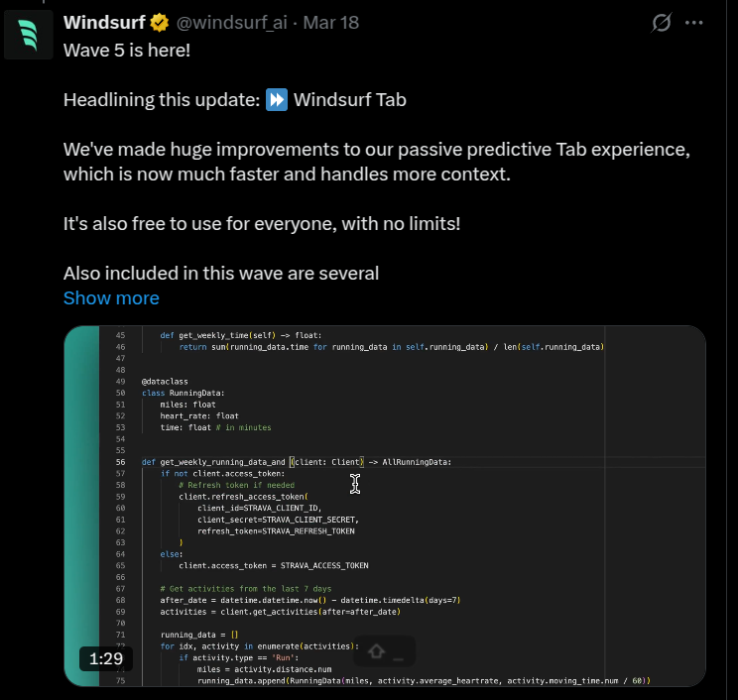Click the 'Wave 5 is here!' text
The width and height of the screenshot is (738, 700).
127,51
